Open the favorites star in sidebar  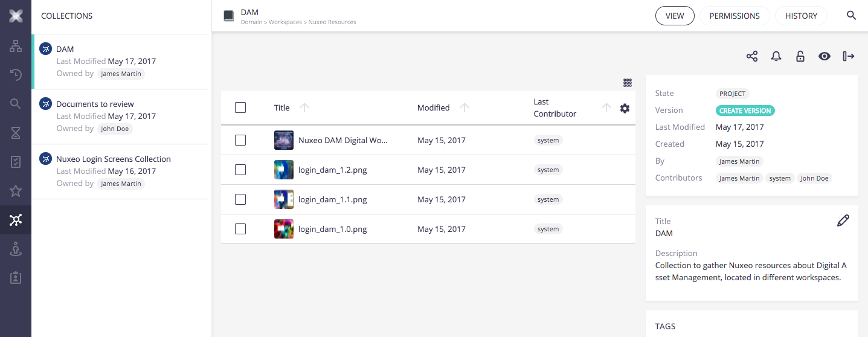tap(16, 191)
